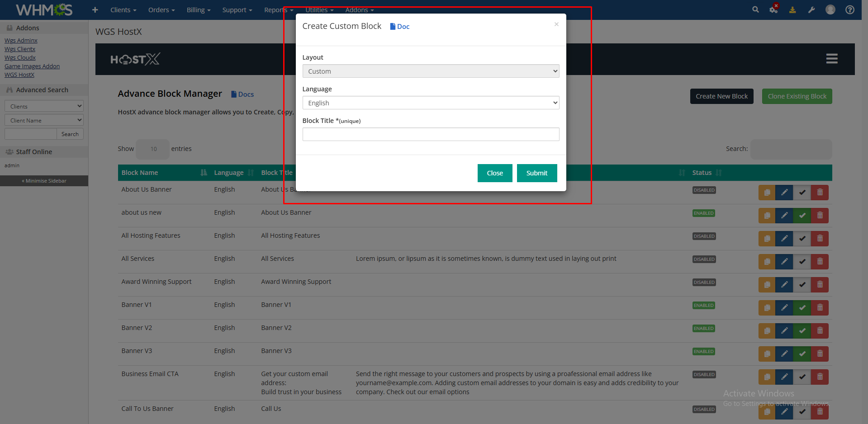Open the Wgs Cloudx addon link
The height and width of the screenshot is (424, 868).
click(x=20, y=58)
